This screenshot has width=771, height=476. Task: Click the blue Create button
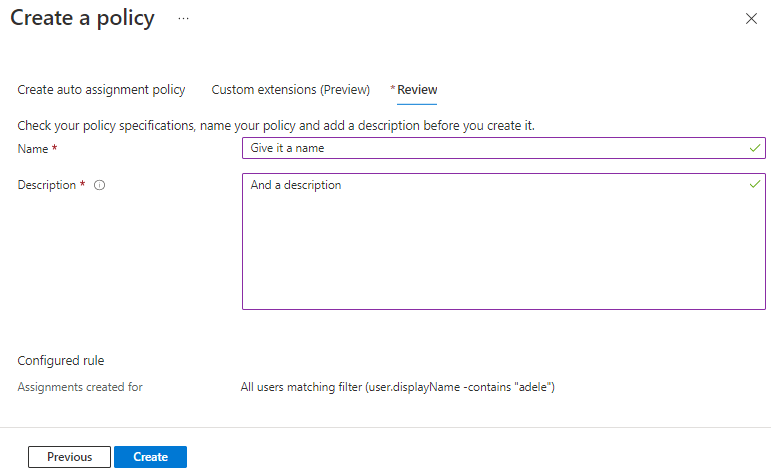coord(150,457)
